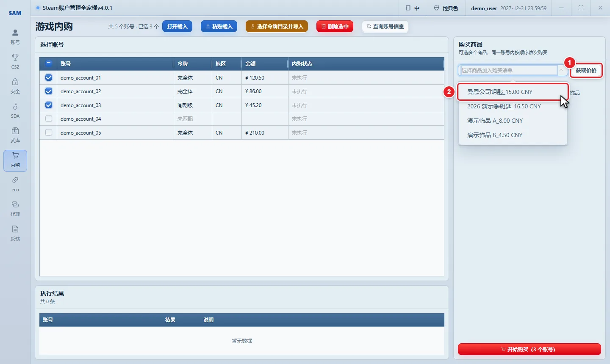Screen dimensions: 610x364
Task: Check demo_account_05 checkbox
Action: point(49,132)
